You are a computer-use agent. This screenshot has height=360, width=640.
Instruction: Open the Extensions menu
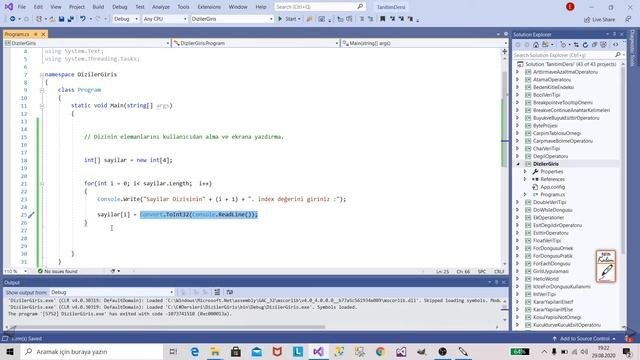[x=209, y=7]
